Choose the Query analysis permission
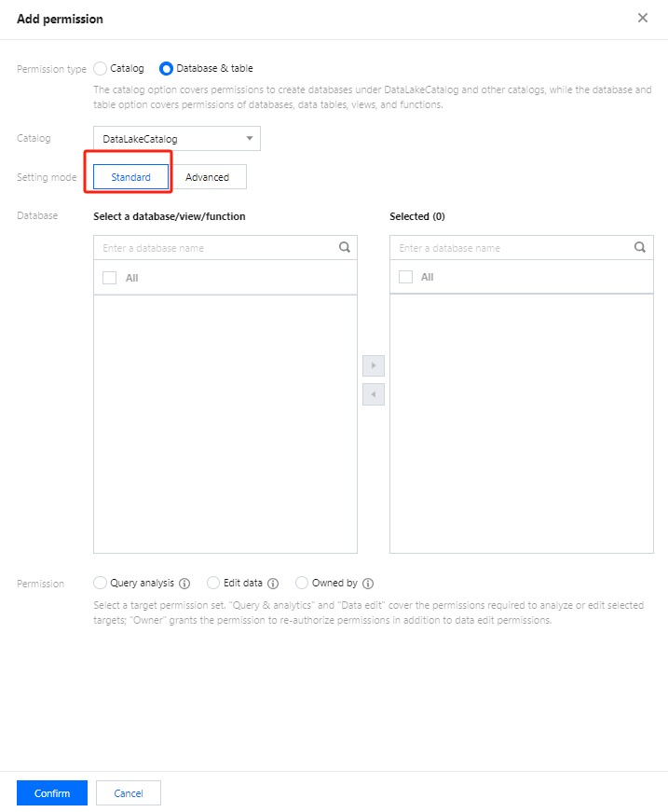The image size is (668, 812). click(x=101, y=583)
